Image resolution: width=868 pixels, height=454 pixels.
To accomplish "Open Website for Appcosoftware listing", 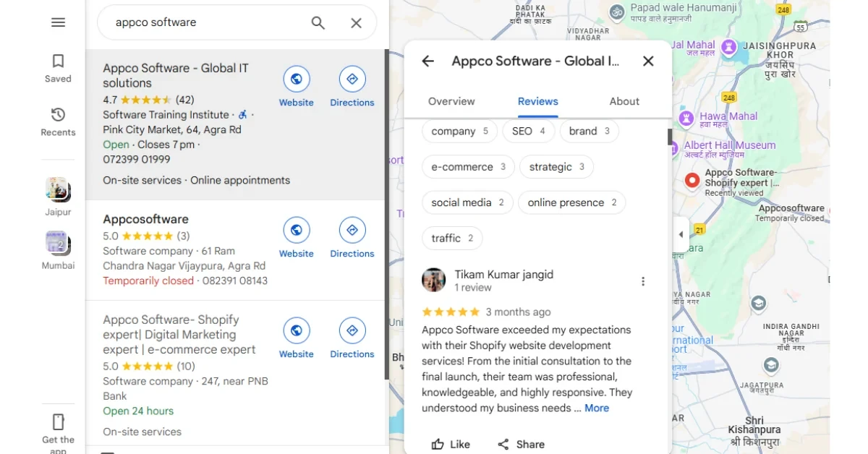I will [x=296, y=230].
